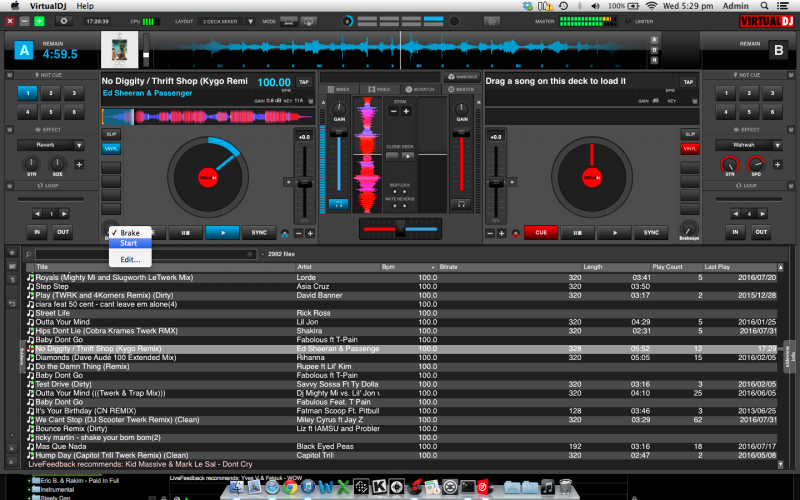Image resolution: width=800 pixels, height=500 pixels.
Task: Click the Clone Deck right arrow button
Action: coord(407,157)
